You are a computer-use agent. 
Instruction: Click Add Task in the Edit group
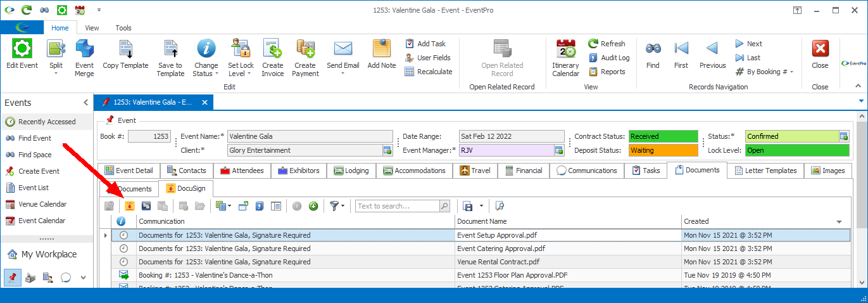pos(425,44)
